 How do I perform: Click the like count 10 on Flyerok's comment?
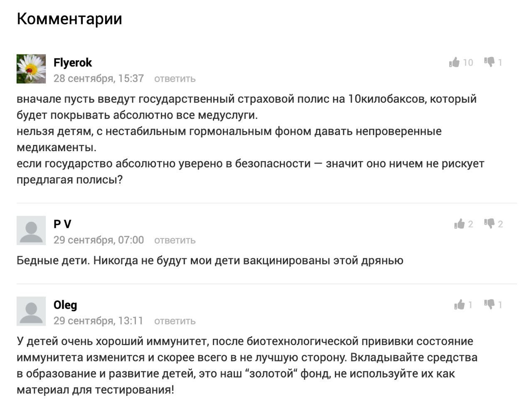[x=468, y=63]
